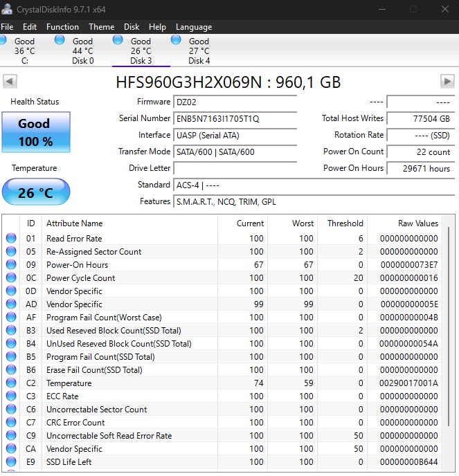Image resolution: width=459 pixels, height=476 pixels.
Task: Open the Language menu
Action: [194, 27]
